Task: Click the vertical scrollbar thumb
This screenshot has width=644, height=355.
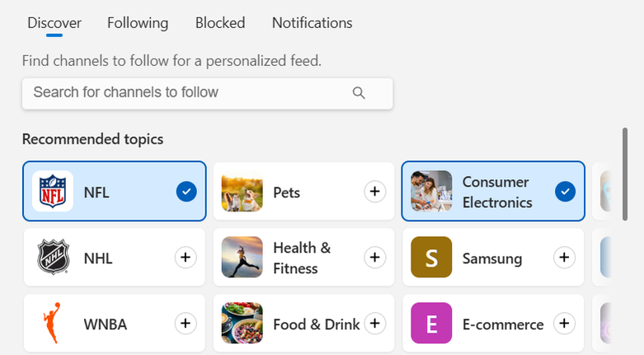Action: pyautogui.click(x=625, y=173)
